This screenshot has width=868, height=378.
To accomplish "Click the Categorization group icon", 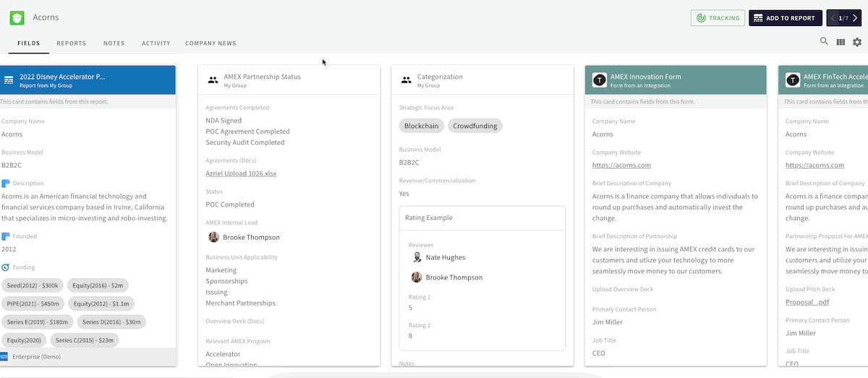I will (x=407, y=80).
